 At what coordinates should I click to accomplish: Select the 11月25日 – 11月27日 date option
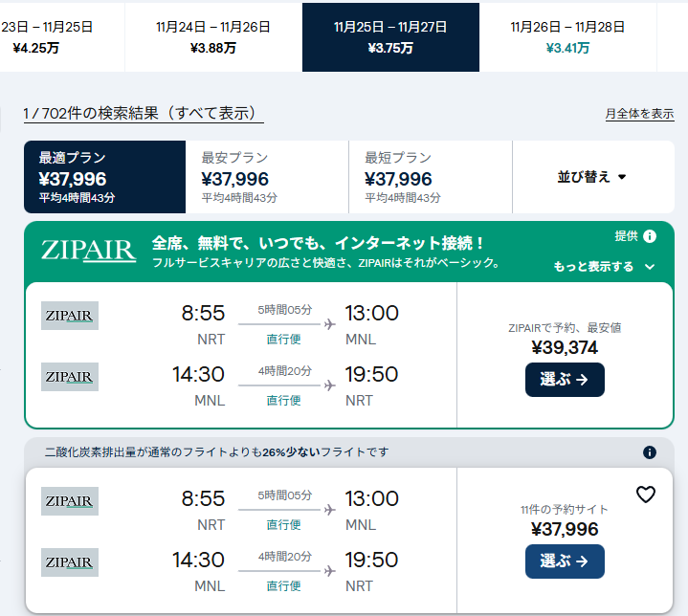390,37
